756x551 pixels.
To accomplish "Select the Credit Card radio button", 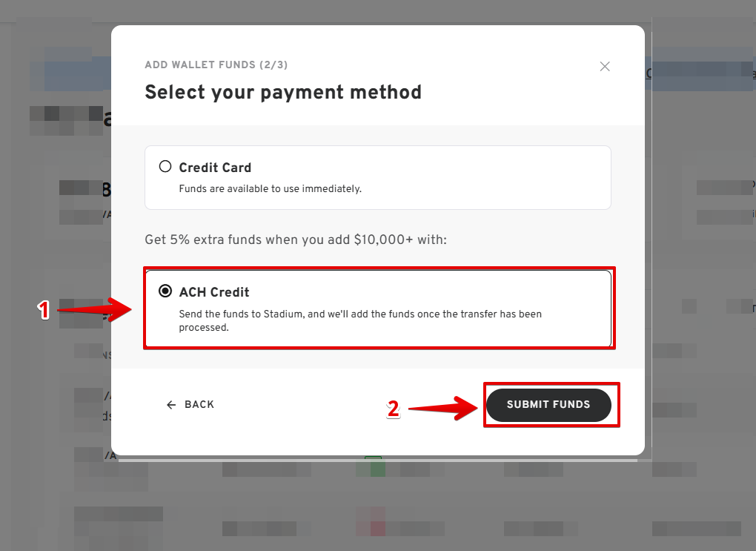I will coord(165,167).
